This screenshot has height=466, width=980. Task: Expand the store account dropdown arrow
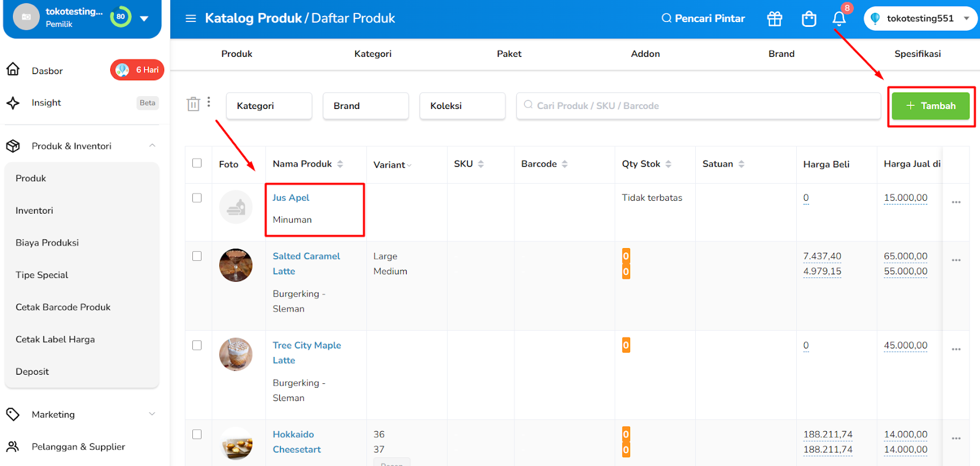144,18
